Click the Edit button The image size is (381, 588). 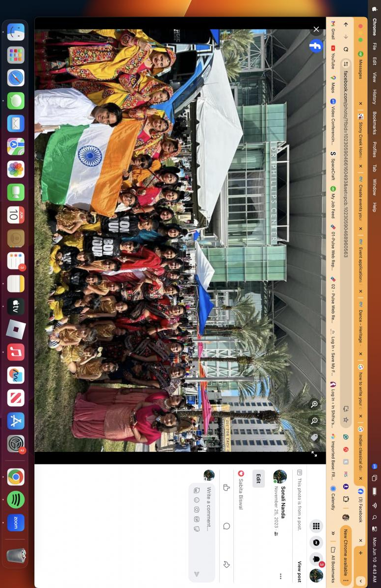tap(258, 478)
